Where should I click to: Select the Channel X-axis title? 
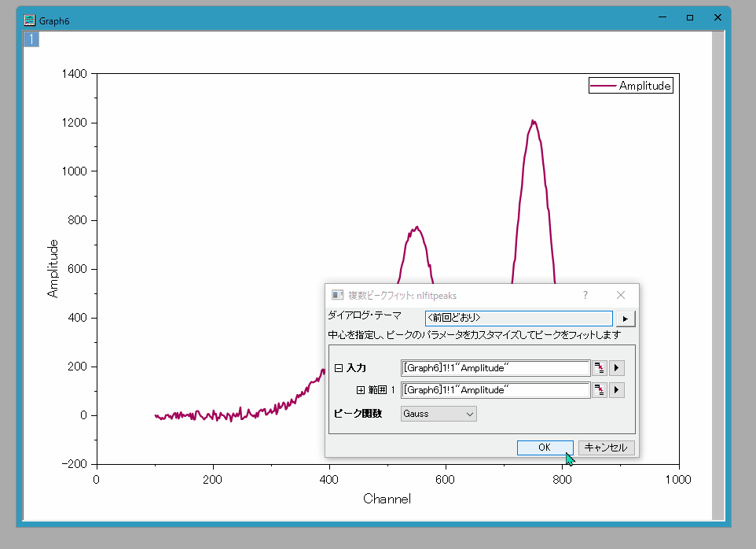[387, 499]
